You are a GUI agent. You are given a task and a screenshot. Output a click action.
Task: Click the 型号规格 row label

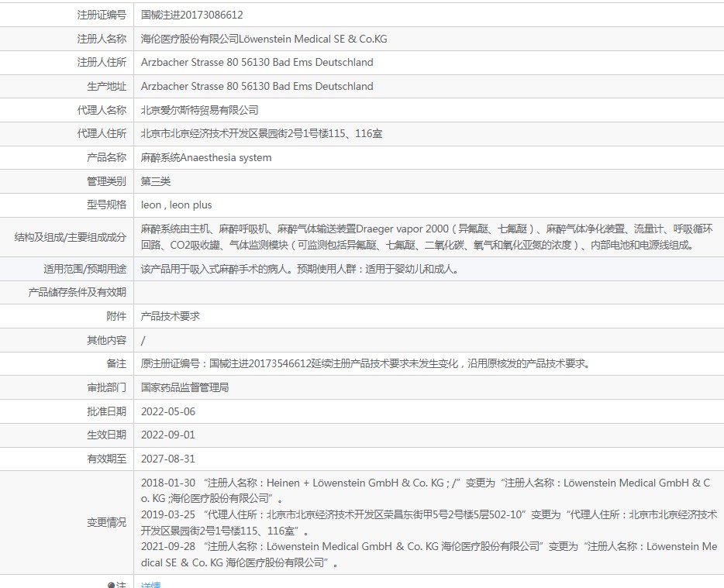coord(107,205)
